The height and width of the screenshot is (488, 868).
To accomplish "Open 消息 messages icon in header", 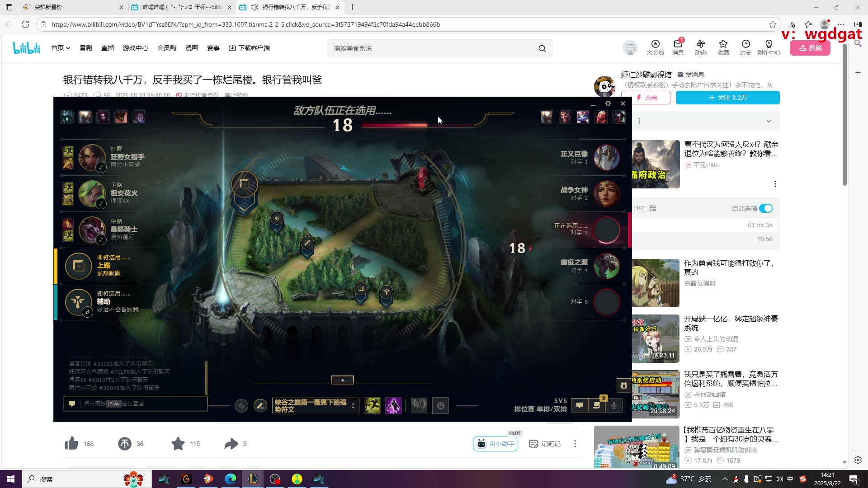I will [x=678, y=47].
